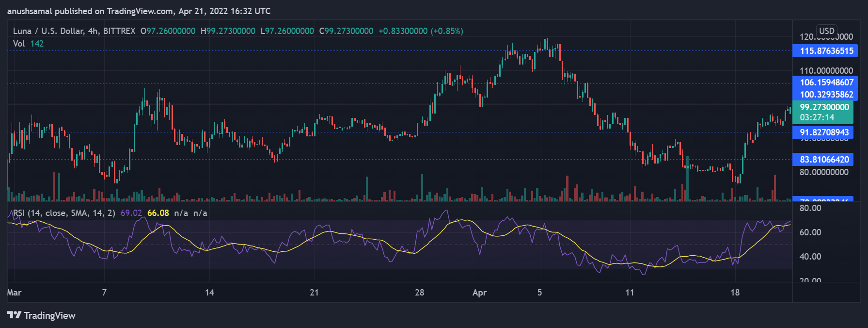Screen dimensions: 868x328
Task: Select the 115.87636515 price level label
Action: (x=825, y=51)
